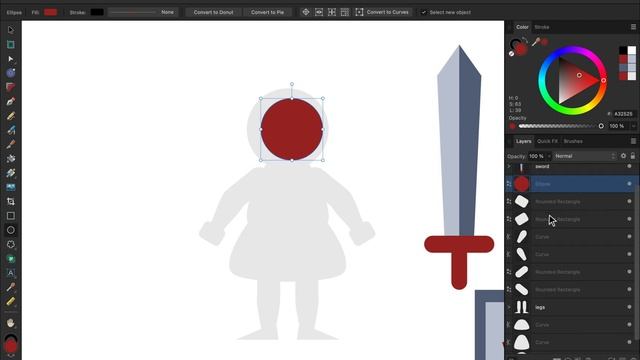Screen dimensions: 640x360
Task: Select the Move tool arrow
Action: point(11,30)
